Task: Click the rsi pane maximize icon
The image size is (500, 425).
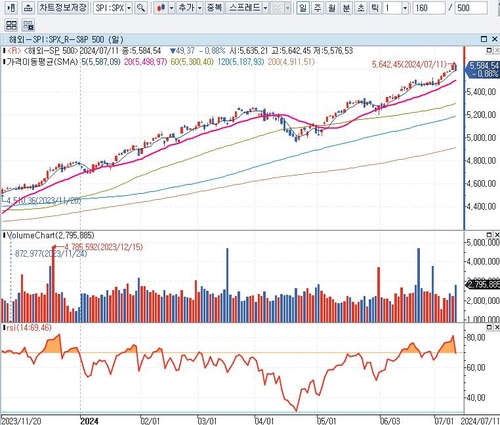Action: [489, 327]
